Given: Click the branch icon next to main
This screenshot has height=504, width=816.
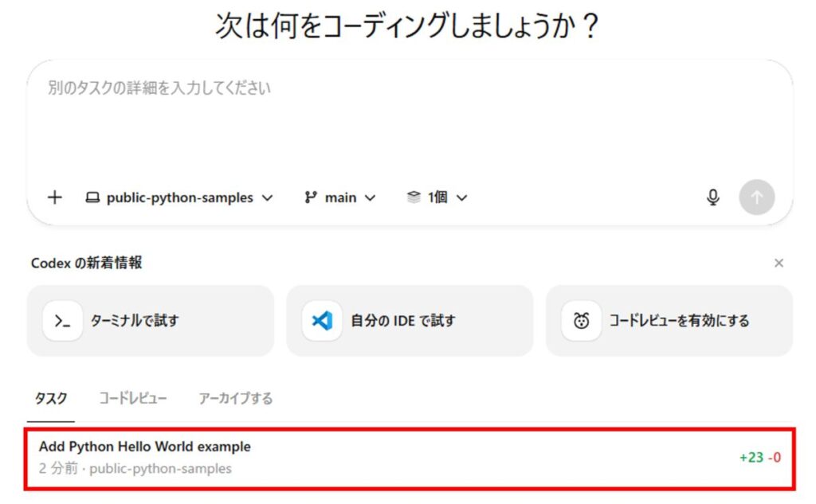Looking at the screenshot, I should (310, 197).
